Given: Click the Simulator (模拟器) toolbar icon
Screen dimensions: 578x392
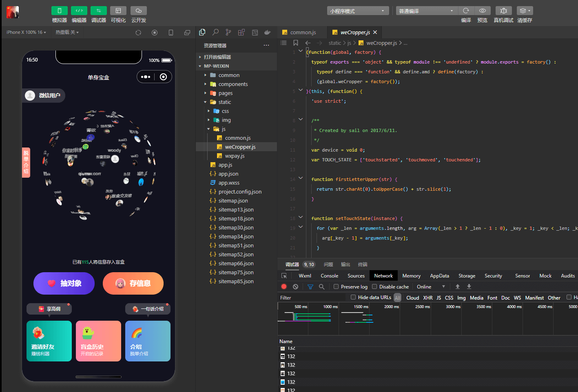Looking at the screenshot, I should pos(59,11).
